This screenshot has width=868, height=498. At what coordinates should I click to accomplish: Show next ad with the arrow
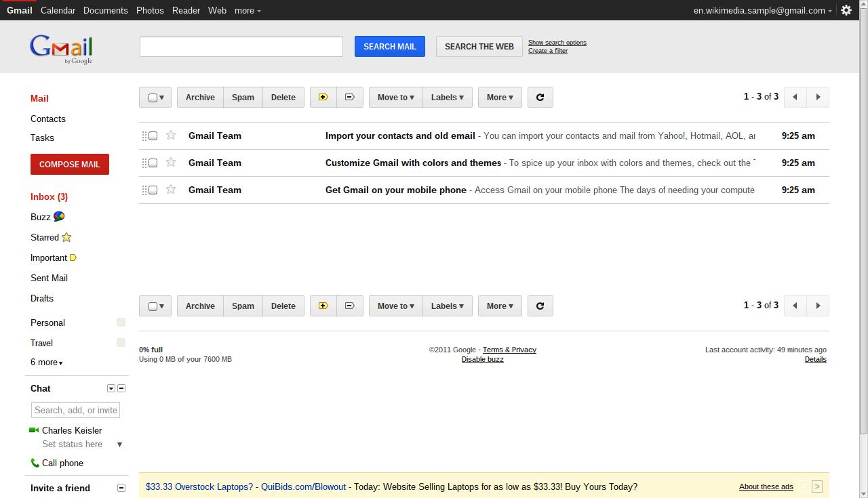point(817,486)
